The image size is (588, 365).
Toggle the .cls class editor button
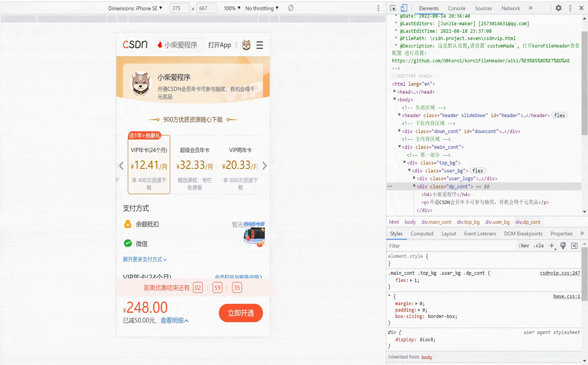tap(539, 246)
